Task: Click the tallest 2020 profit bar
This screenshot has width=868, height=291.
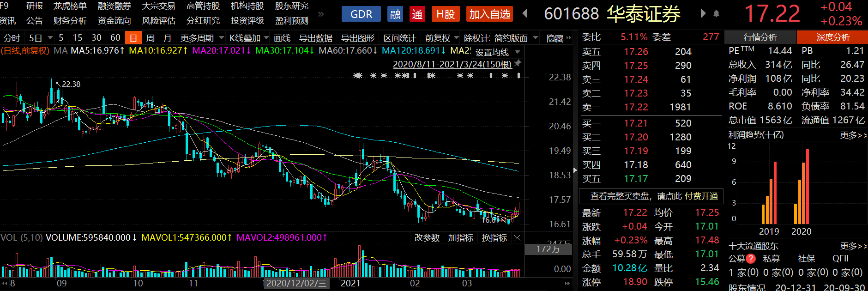Action: point(808,187)
